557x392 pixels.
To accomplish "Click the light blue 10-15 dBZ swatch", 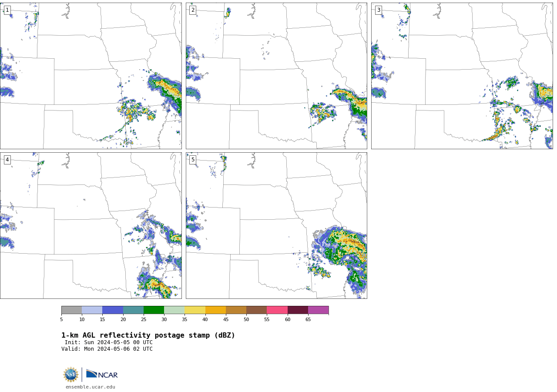I will [92, 310].
